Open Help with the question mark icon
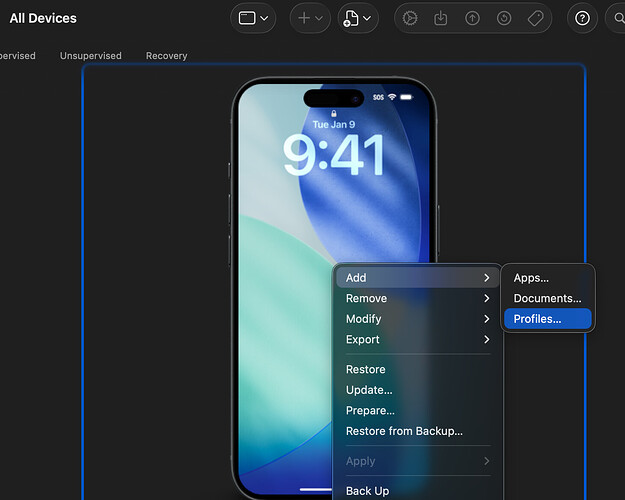625x500 pixels. click(582, 18)
